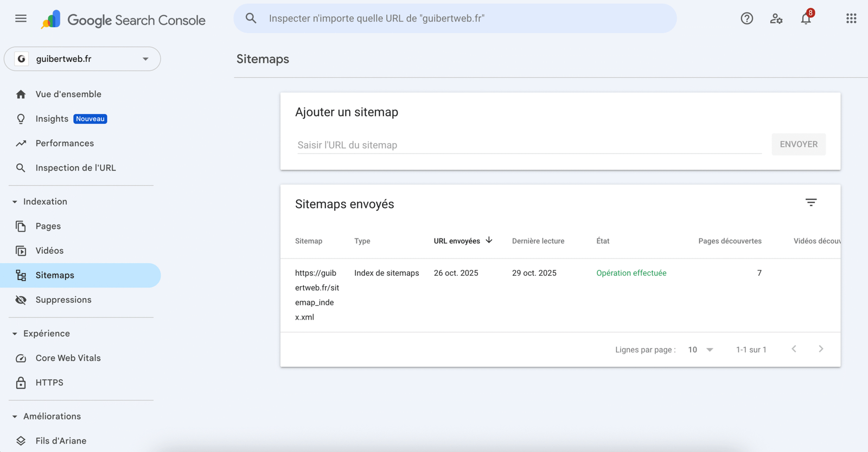Open the Pages indexing report
Screen dimensions: 868x452
point(80,227)
